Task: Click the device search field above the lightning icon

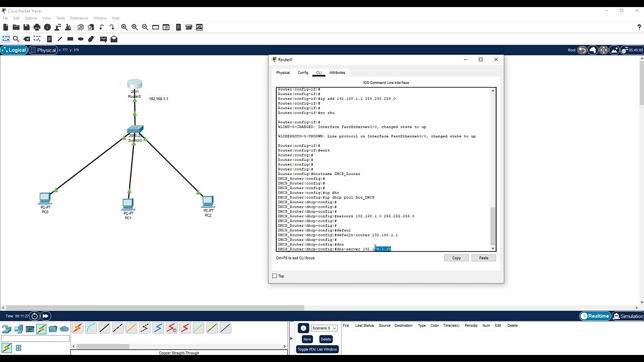Action: [35, 339]
